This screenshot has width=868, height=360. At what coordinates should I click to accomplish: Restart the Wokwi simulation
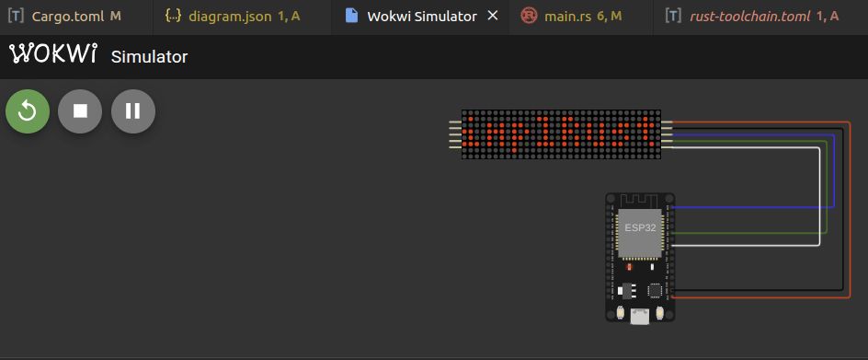tap(28, 111)
